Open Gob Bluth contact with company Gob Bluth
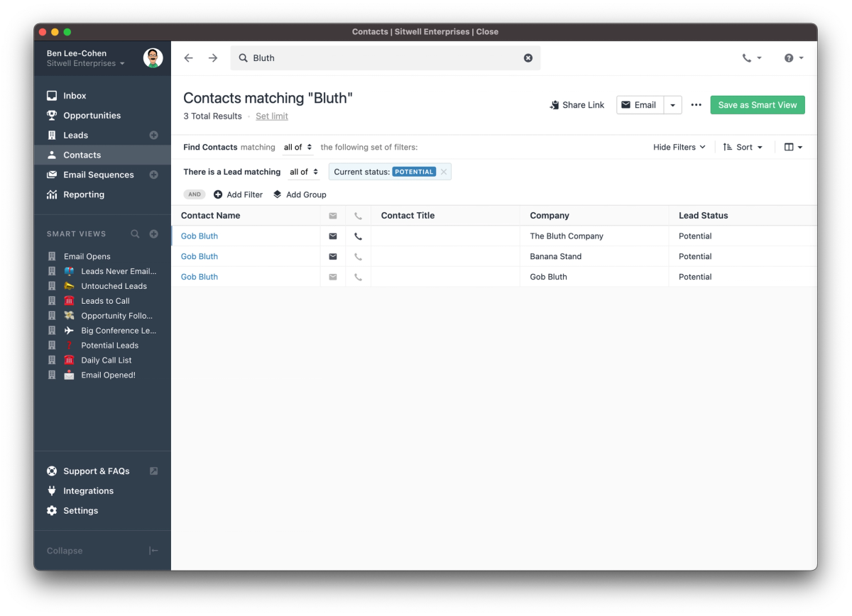 point(200,277)
